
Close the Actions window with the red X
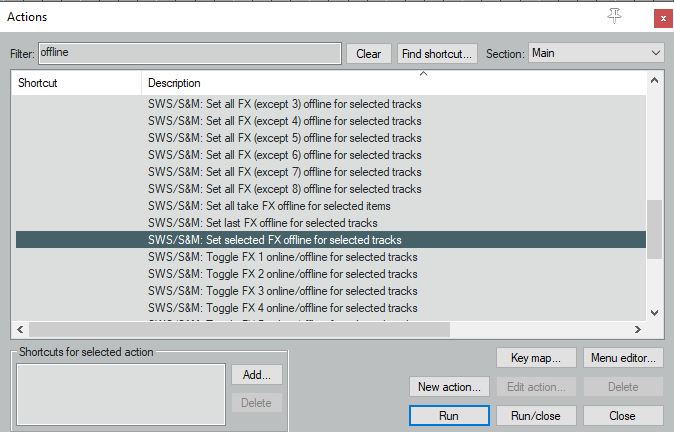tap(663, 19)
